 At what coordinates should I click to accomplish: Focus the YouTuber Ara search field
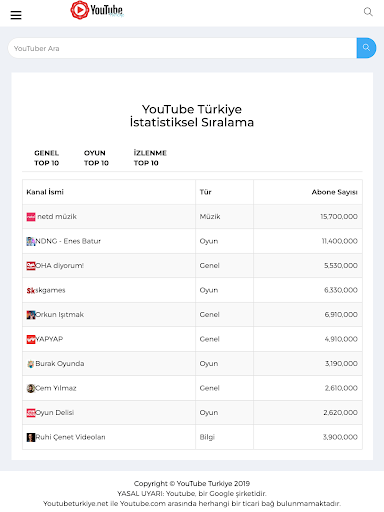pos(182,48)
